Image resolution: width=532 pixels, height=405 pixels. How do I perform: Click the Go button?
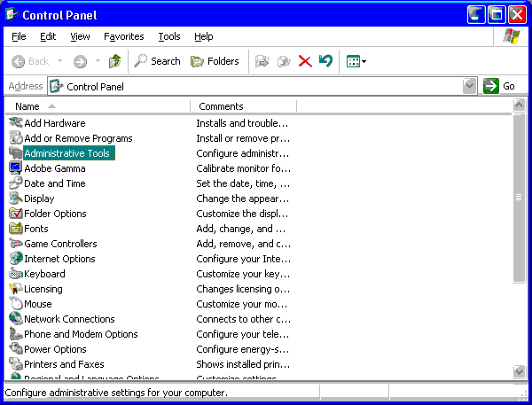(499, 86)
